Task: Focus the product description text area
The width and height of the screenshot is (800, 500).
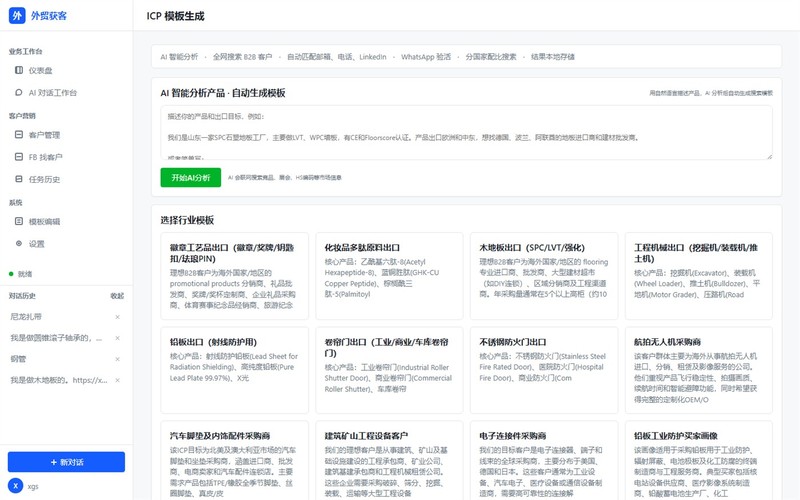Action: click(466, 133)
